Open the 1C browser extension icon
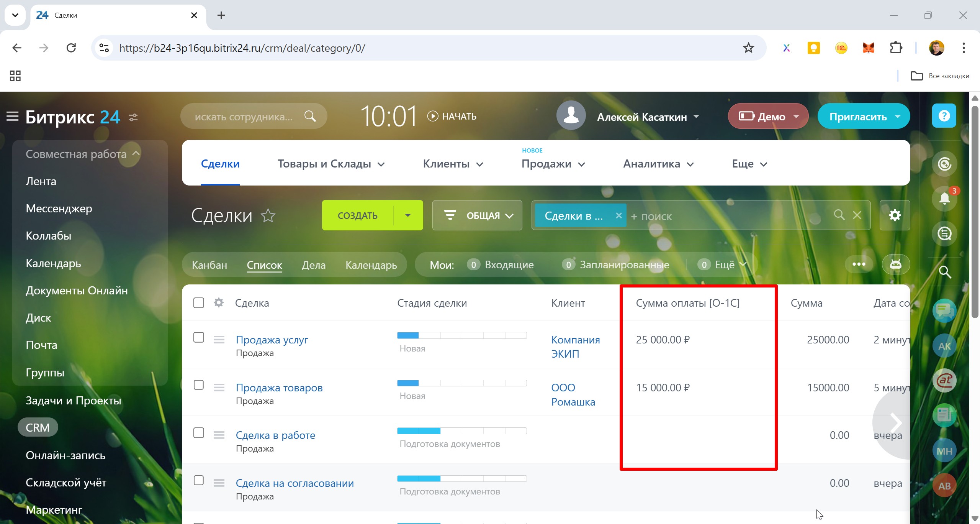Image resolution: width=980 pixels, height=524 pixels. click(841, 48)
